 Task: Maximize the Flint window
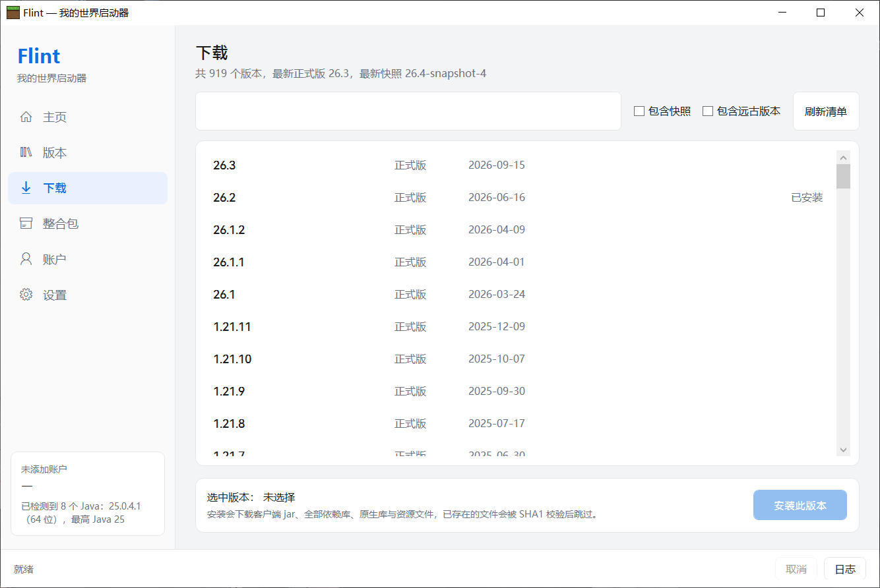[x=821, y=13]
